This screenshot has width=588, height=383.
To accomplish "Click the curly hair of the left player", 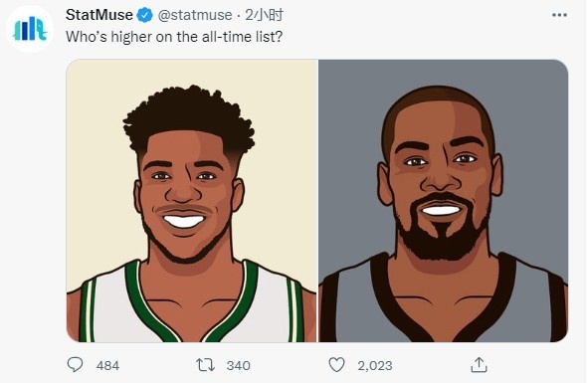I will click(x=189, y=117).
